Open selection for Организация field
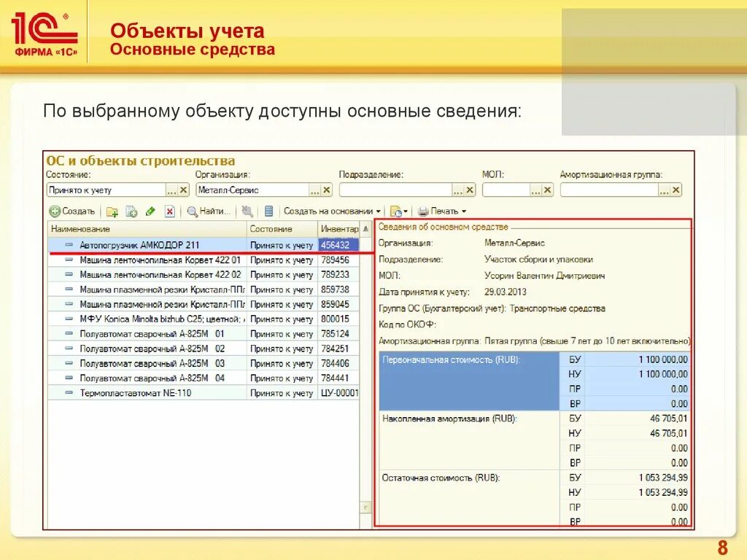This screenshot has width=747, height=560. (314, 190)
